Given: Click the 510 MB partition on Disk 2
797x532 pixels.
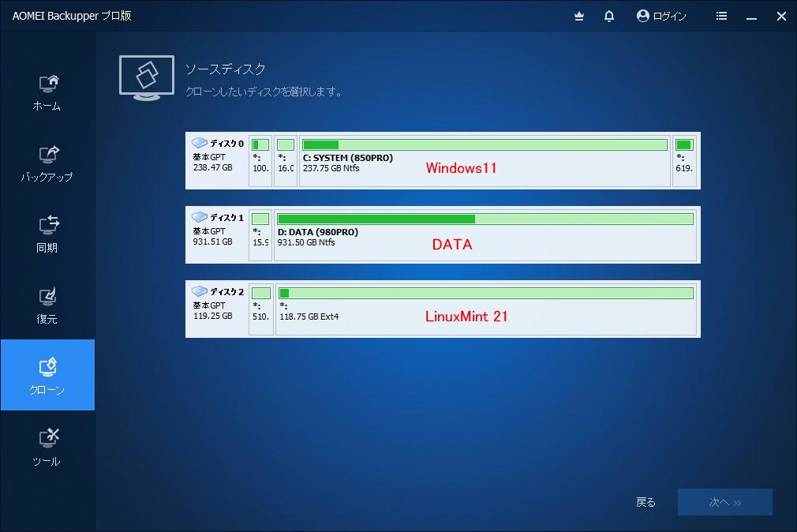Looking at the screenshot, I should pos(260,309).
